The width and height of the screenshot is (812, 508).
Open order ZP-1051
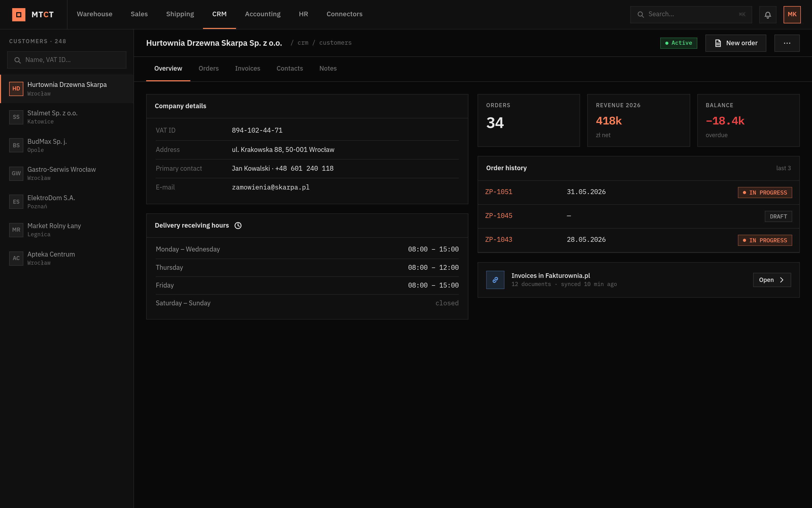(499, 192)
